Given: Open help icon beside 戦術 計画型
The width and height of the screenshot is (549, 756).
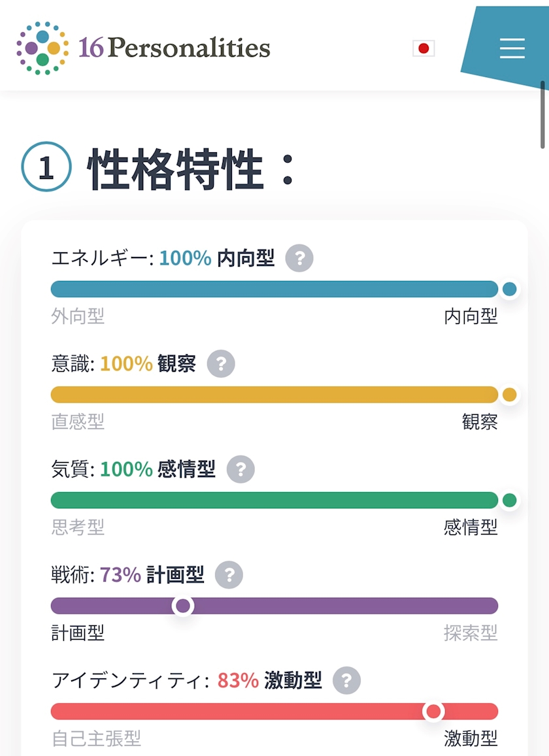Looking at the screenshot, I should 229,575.
